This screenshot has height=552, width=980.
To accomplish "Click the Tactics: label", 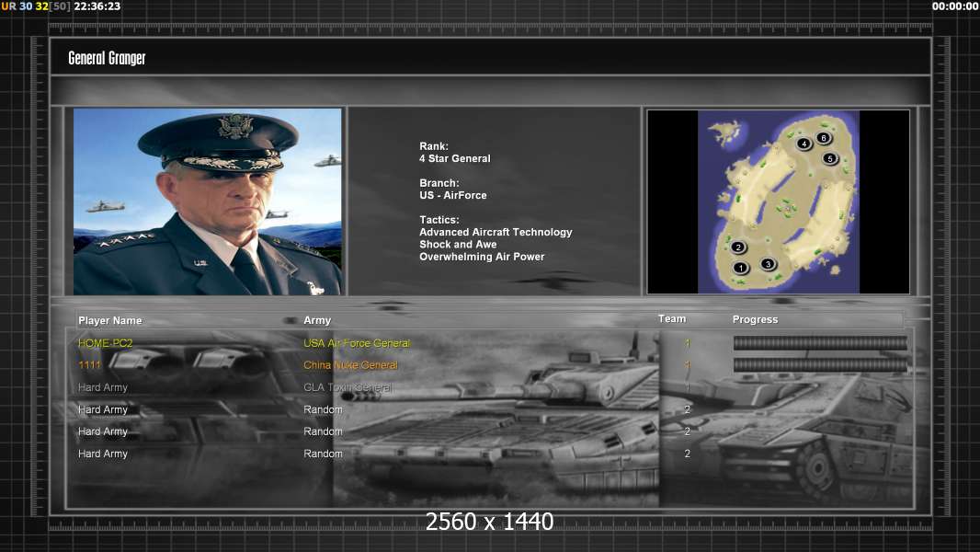I will 439,220.
